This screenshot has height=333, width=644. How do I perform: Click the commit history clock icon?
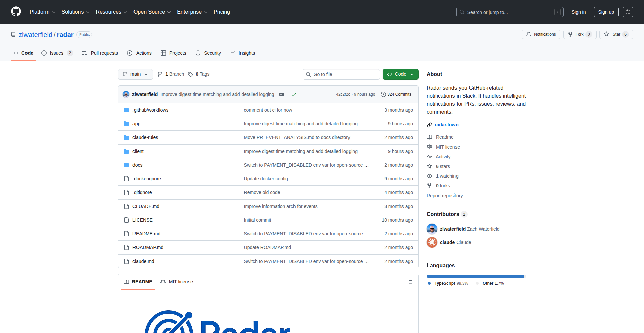384,94
